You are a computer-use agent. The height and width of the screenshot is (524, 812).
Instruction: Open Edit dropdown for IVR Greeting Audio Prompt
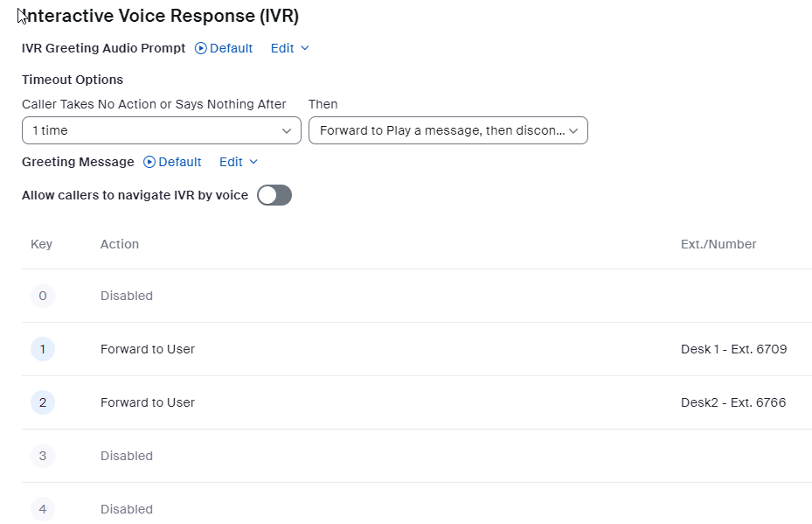(289, 48)
